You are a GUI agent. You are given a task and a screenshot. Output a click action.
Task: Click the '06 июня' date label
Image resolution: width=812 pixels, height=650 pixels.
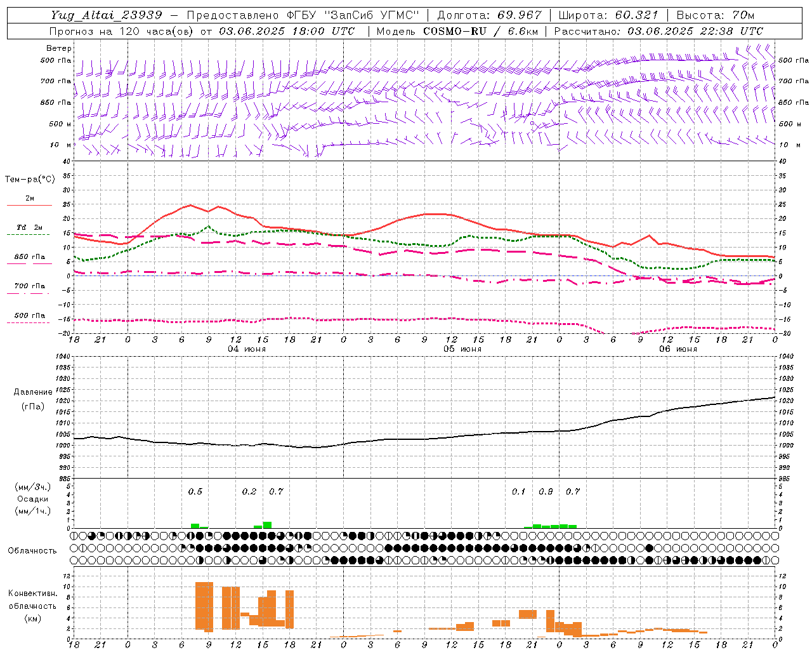pyautogui.click(x=678, y=349)
